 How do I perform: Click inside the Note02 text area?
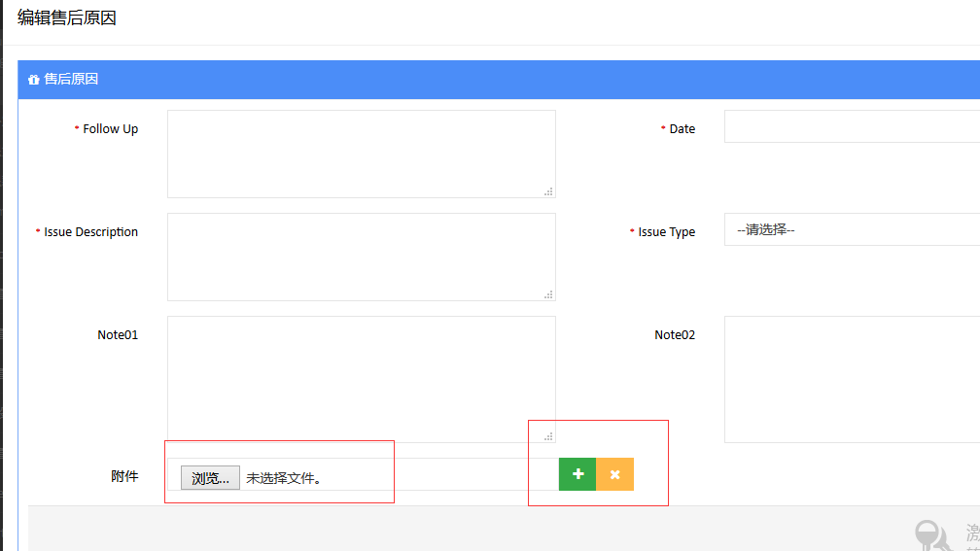pyautogui.click(x=852, y=379)
